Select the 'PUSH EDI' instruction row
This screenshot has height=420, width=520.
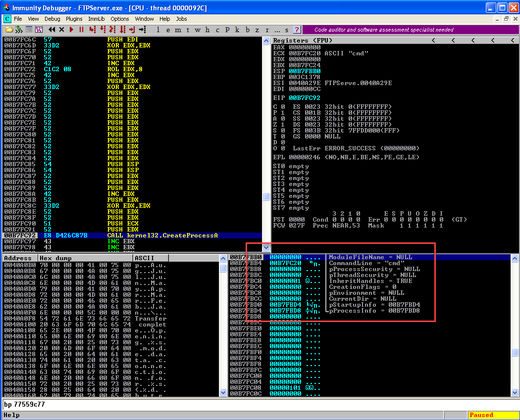[132, 40]
